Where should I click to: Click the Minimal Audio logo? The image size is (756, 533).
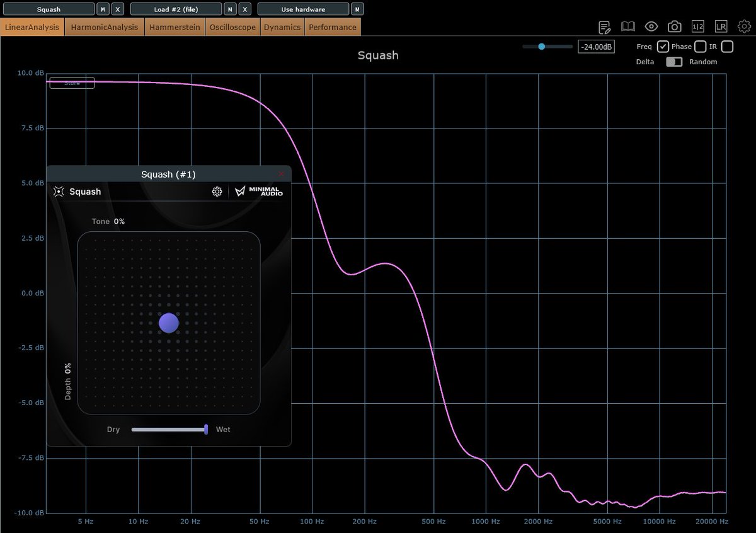(x=259, y=192)
